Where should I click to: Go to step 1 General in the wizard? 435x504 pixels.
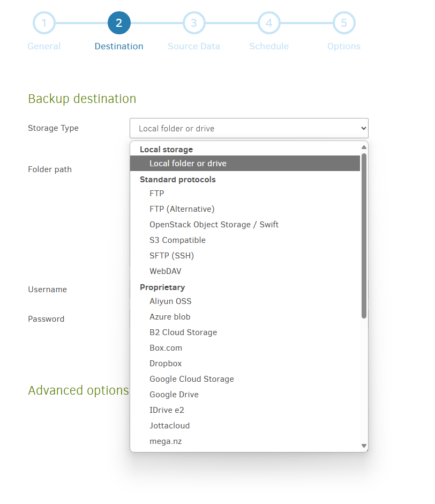point(44,23)
